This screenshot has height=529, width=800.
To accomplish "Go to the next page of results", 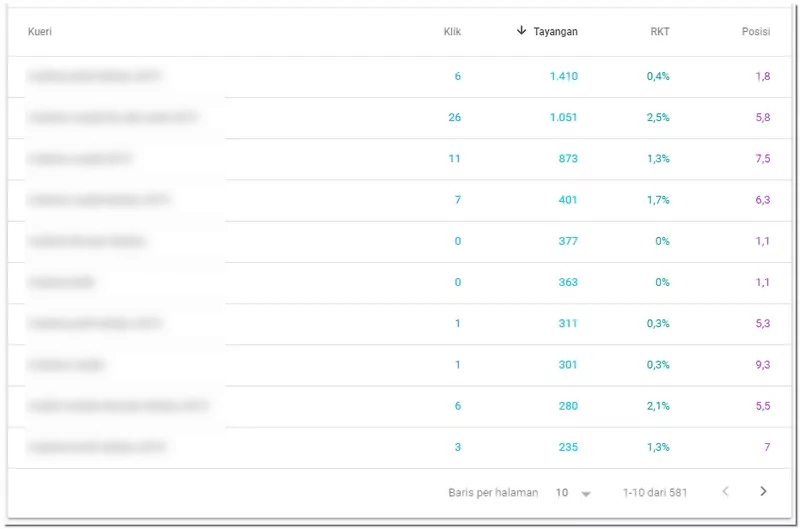I will click(x=763, y=491).
